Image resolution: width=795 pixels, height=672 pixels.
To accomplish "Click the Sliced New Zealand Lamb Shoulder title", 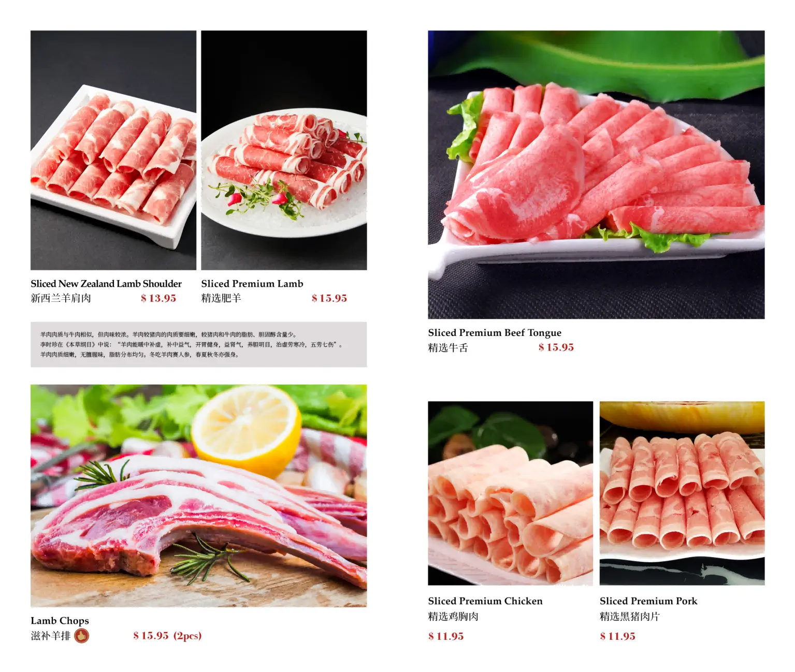I will pyautogui.click(x=106, y=284).
